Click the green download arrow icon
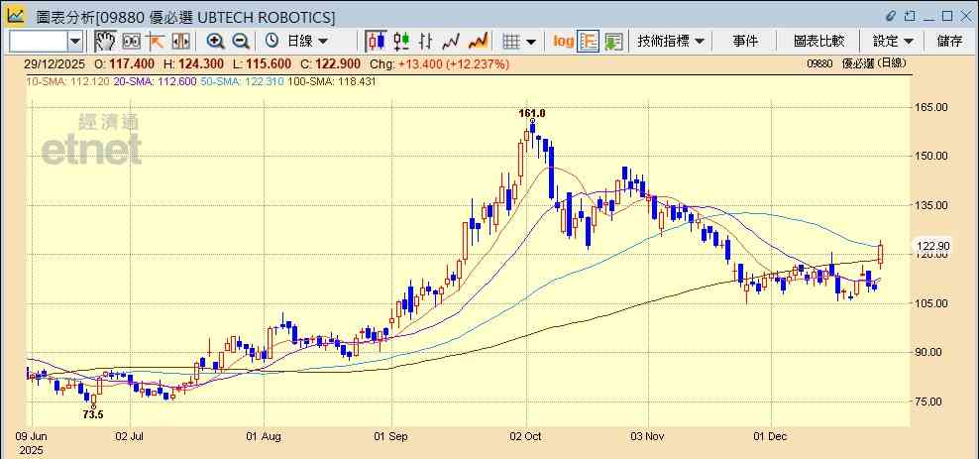This screenshot has height=459, width=980. 613,42
